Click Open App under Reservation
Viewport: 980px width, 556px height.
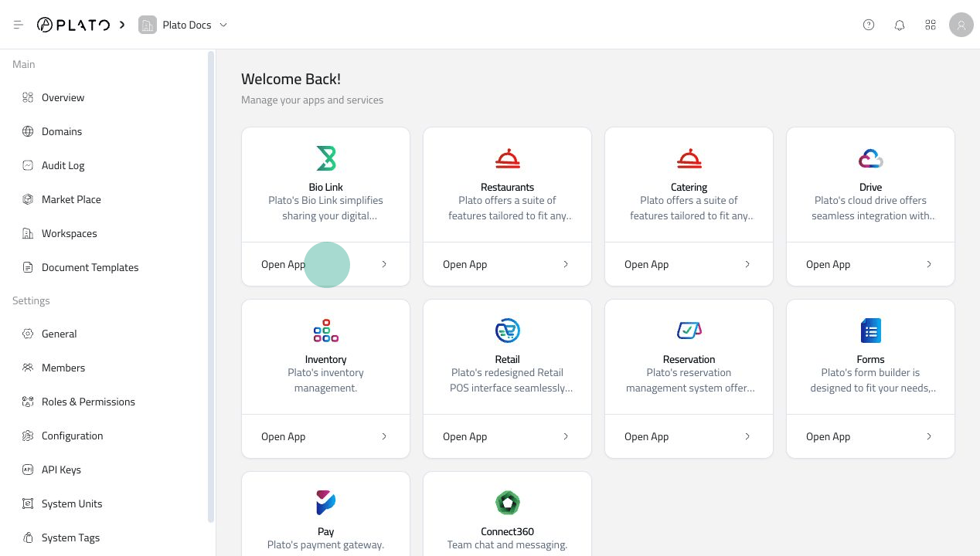click(x=647, y=436)
